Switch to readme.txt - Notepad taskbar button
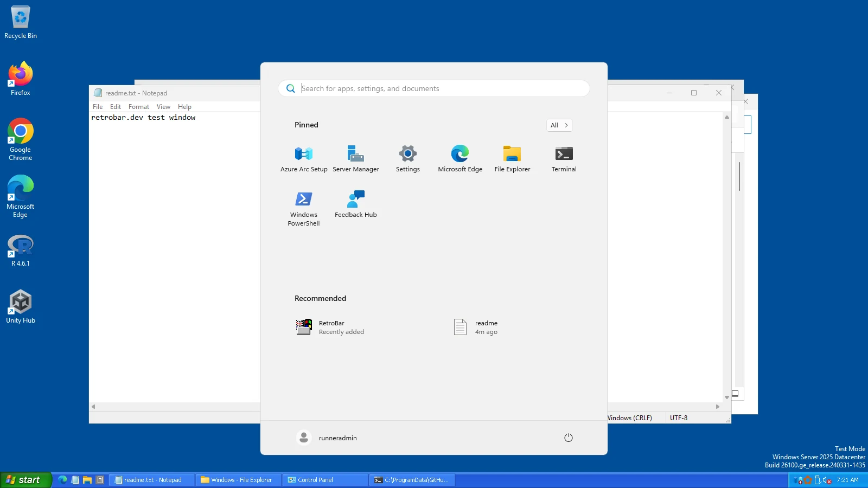 [152, 480]
